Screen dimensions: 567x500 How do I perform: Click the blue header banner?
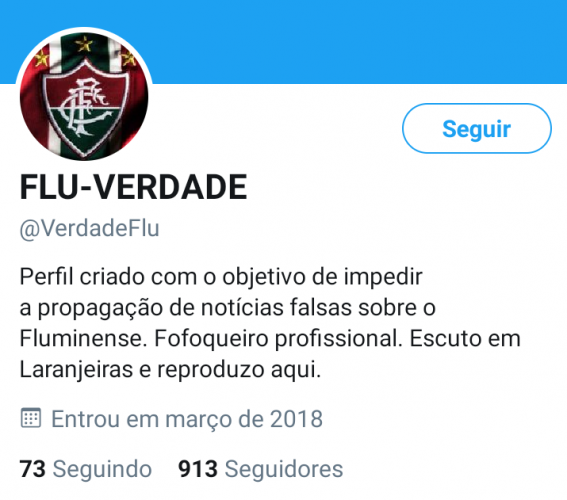click(x=358, y=42)
